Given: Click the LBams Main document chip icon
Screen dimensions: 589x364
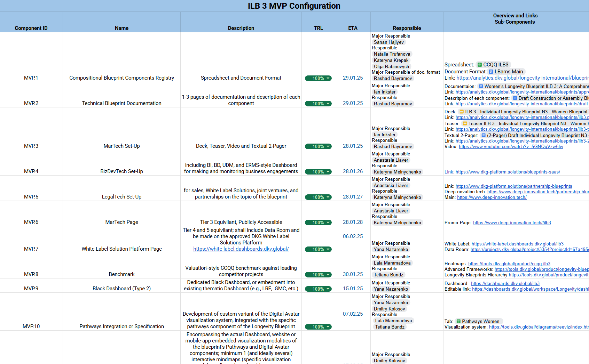Looking at the screenshot, I should pyautogui.click(x=491, y=72).
